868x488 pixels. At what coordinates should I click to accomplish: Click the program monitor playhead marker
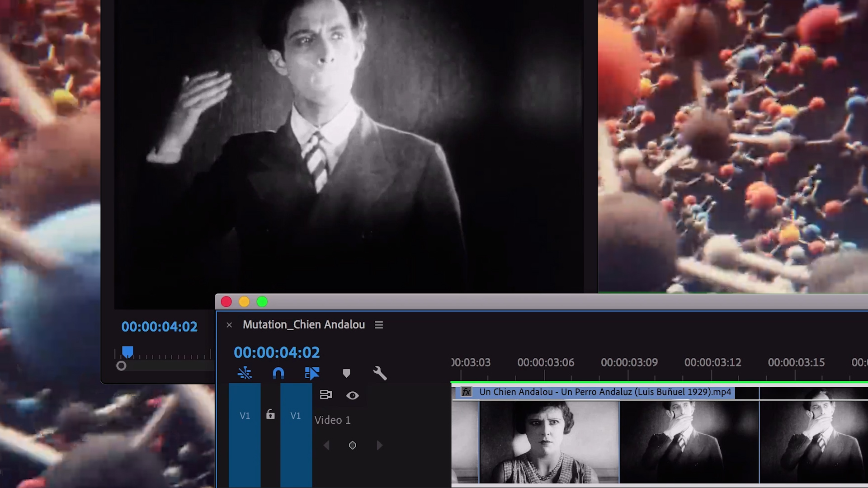pos(128,352)
